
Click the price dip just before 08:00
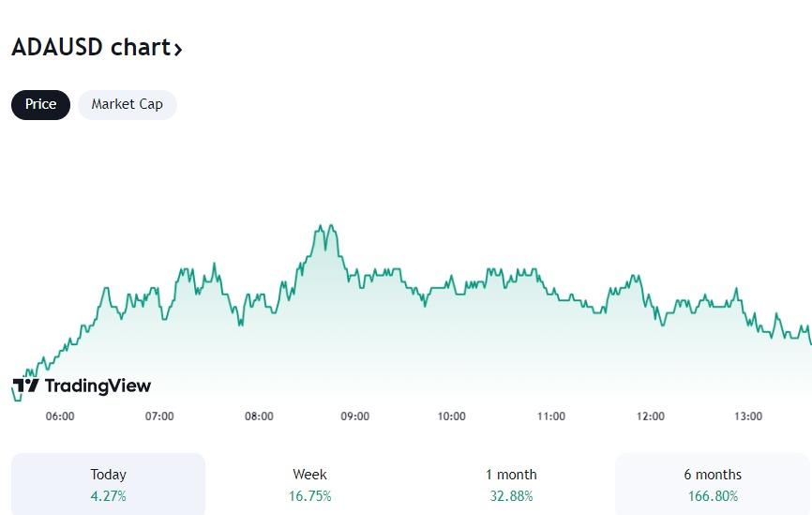[x=240, y=325]
